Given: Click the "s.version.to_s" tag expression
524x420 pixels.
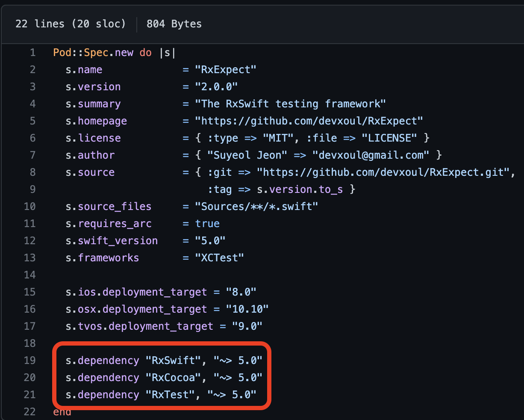Looking at the screenshot, I should click(x=300, y=189).
